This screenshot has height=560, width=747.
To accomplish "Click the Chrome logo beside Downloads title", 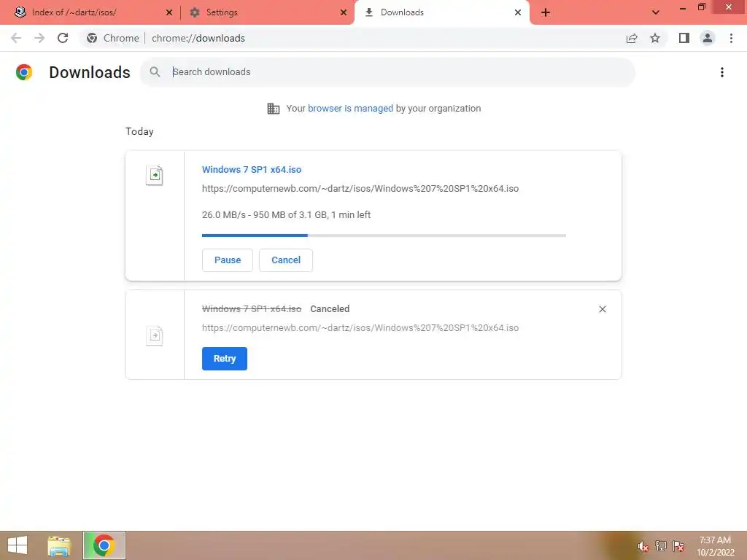I will [x=24, y=72].
